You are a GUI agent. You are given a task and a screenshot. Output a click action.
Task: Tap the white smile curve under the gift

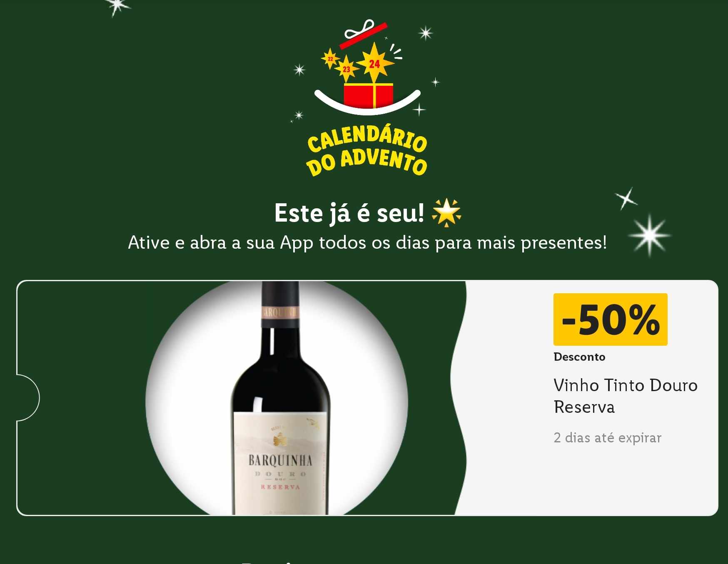point(367,103)
